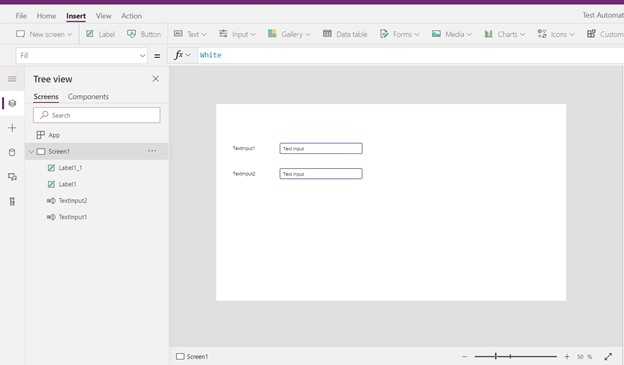Select App in the tree view
Viewport: 624px width, 365px height.
point(48,135)
